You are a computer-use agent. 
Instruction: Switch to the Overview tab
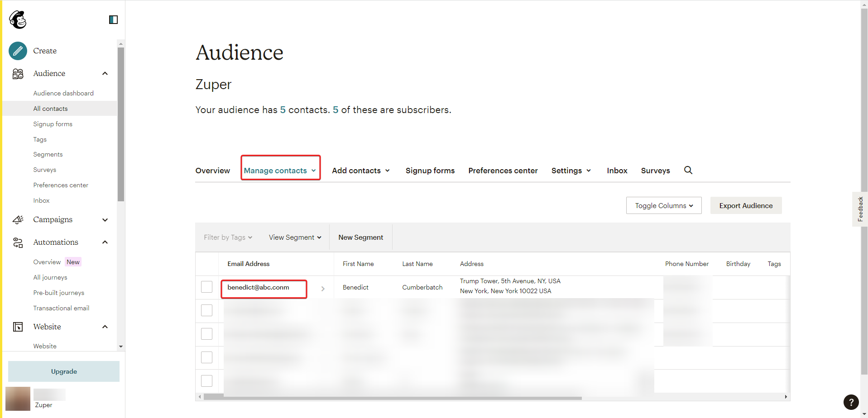click(212, 171)
